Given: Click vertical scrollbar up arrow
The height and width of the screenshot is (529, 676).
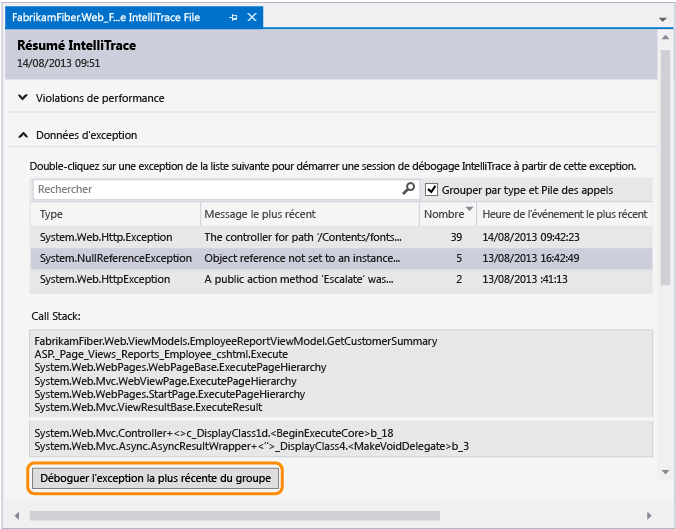Looking at the screenshot, I should pyautogui.click(x=666, y=38).
